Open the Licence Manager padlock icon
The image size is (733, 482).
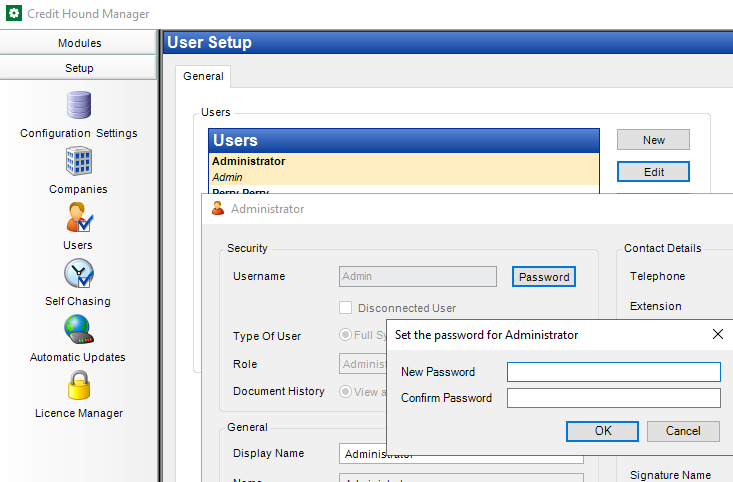79,385
